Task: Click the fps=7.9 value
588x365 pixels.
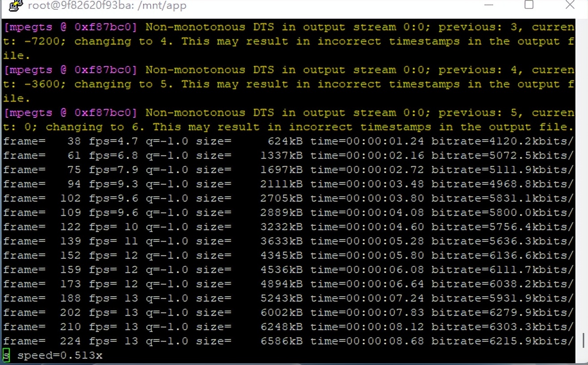Action: coord(113,170)
